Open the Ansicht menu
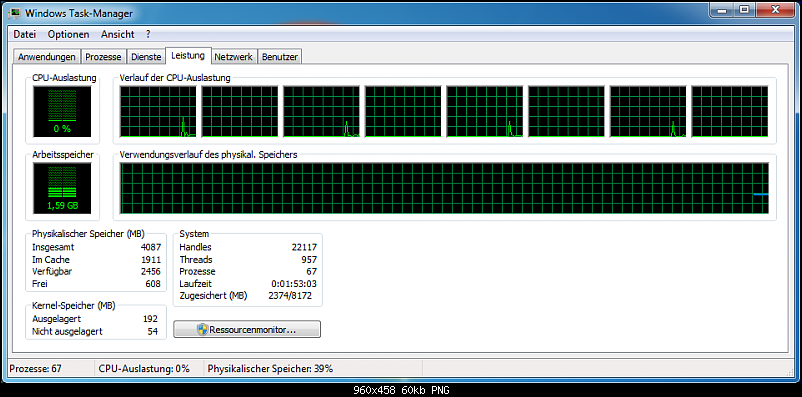This screenshot has height=397, width=802. [x=118, y=34]
